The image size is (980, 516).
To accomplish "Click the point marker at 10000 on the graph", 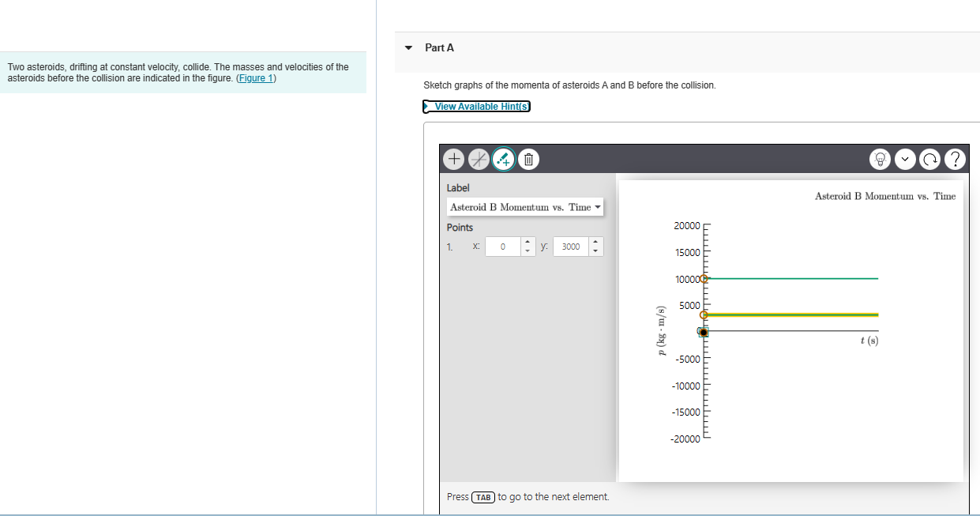I will point(705,278).
